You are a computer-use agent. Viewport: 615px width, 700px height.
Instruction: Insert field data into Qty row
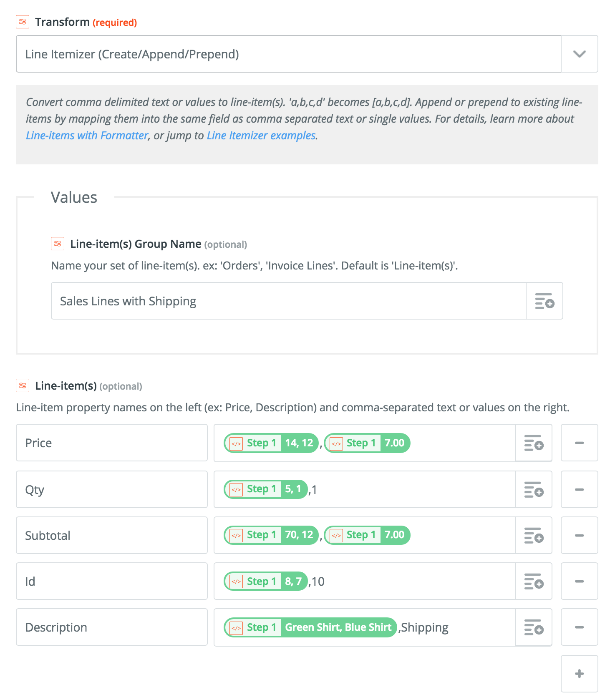pyautogui.click(x=533, y=489)
